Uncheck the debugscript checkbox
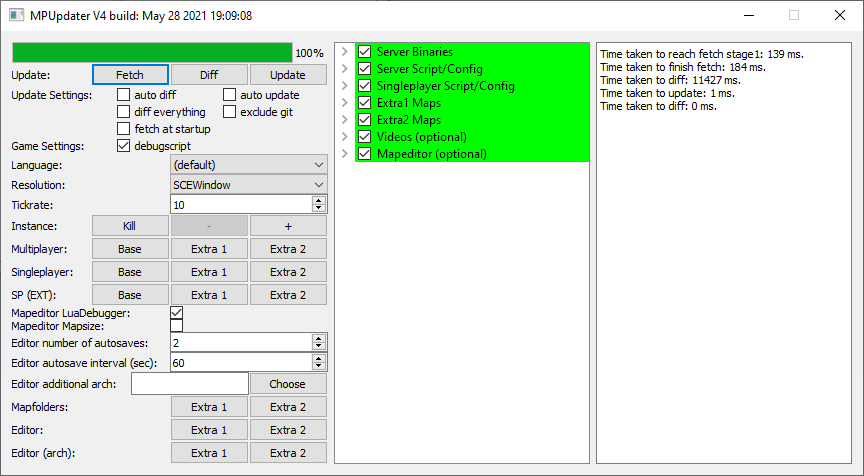This screenshot has width=864, height=476. pos(124,146)
